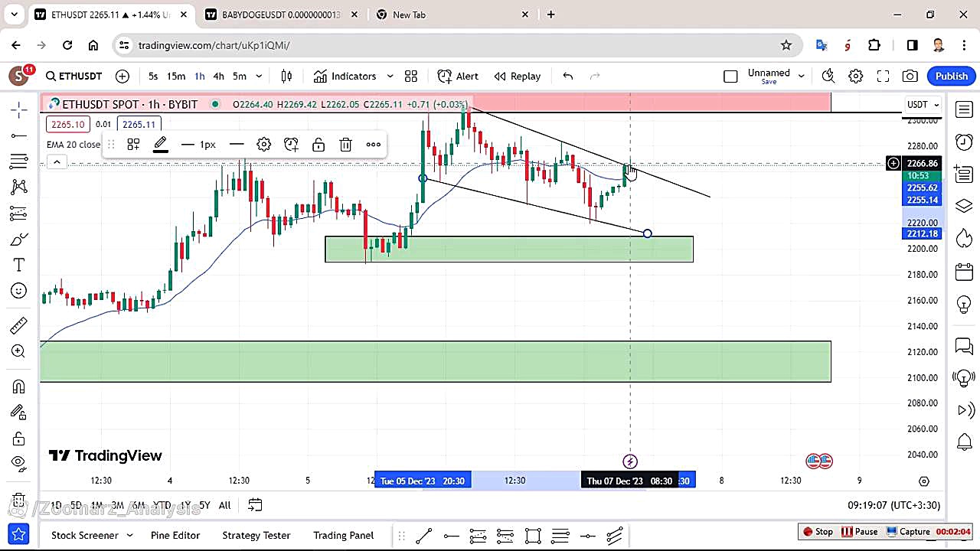Select the crosshair cursor tool
Screen dimensions: 980x551
[19, 110]
